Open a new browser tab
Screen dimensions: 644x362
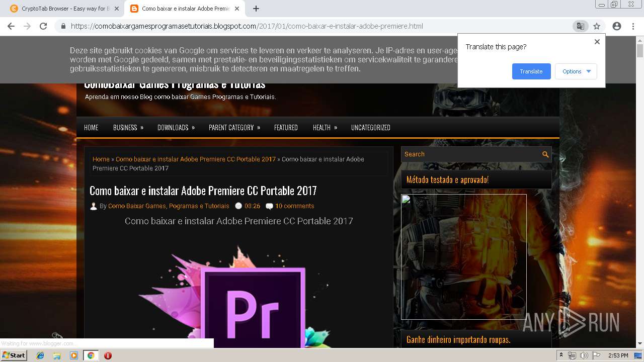pos(256,9)
